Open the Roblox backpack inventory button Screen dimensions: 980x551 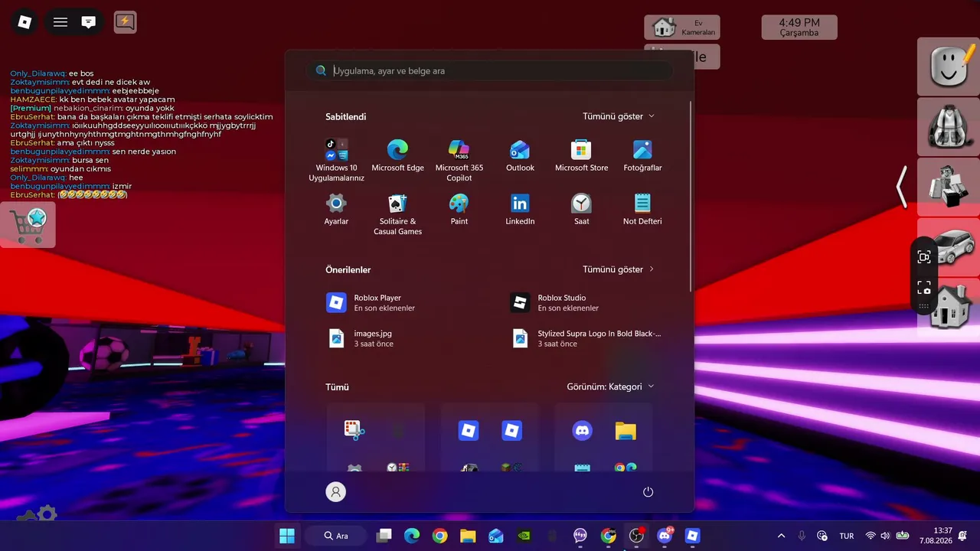coord(948,126)
